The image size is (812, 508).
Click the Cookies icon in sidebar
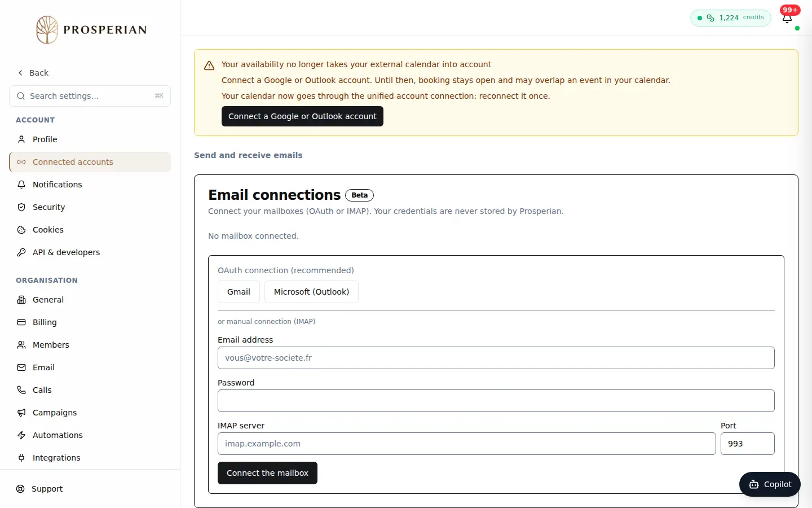tap(21, 230)
